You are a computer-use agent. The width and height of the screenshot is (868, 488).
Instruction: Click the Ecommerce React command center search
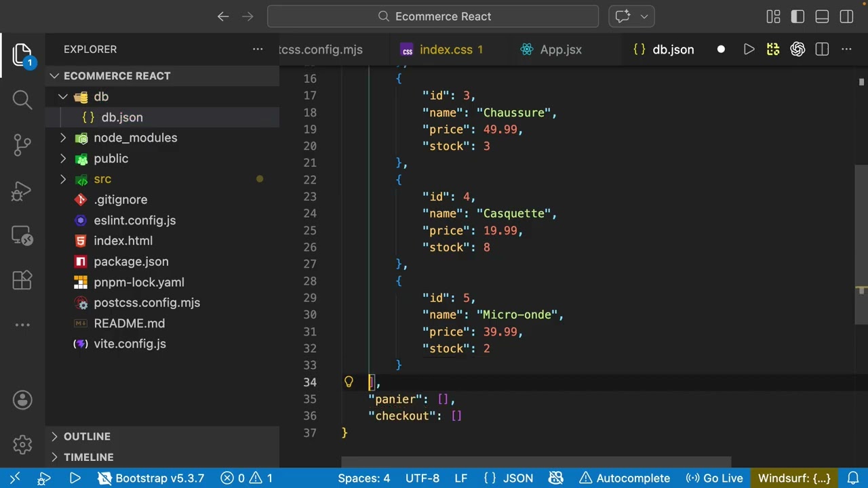[433, 16]
